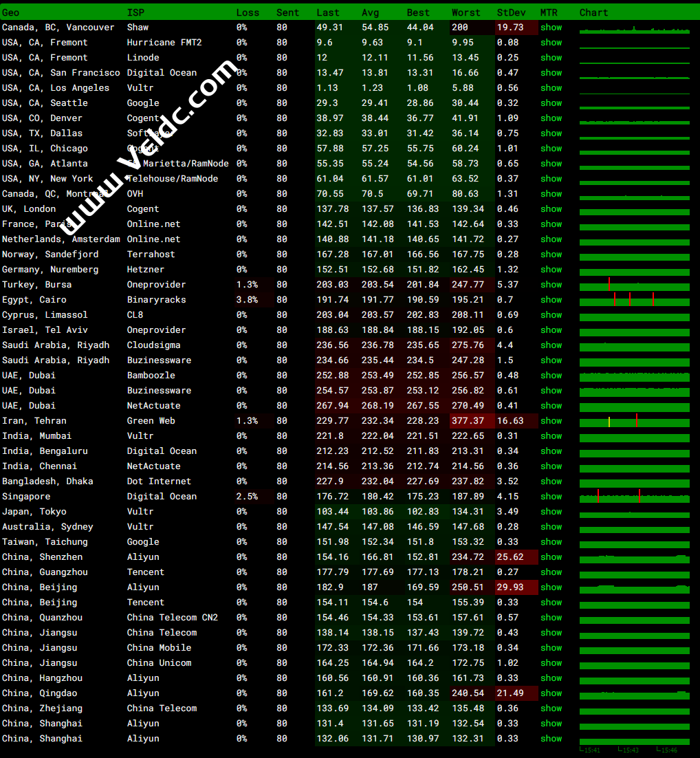
Task: Open MTR link for USA, CA, San Francisco
Action: [551, 73]
